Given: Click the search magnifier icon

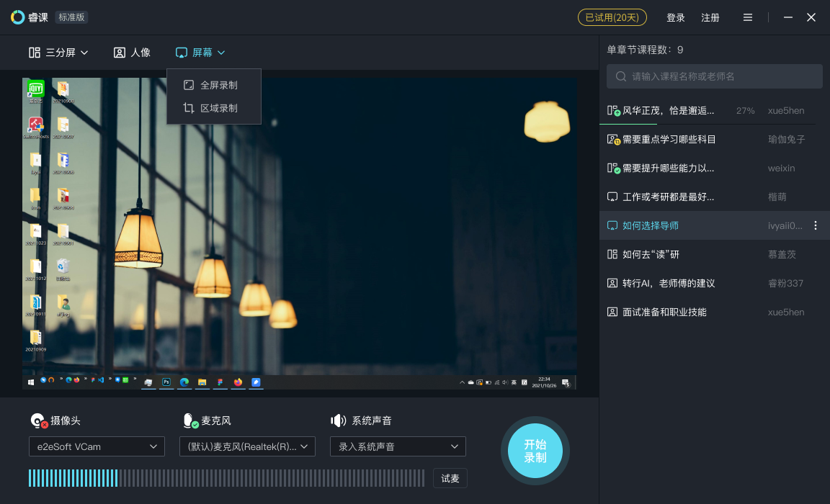Looking at the screenshot, I should point(621,77).
